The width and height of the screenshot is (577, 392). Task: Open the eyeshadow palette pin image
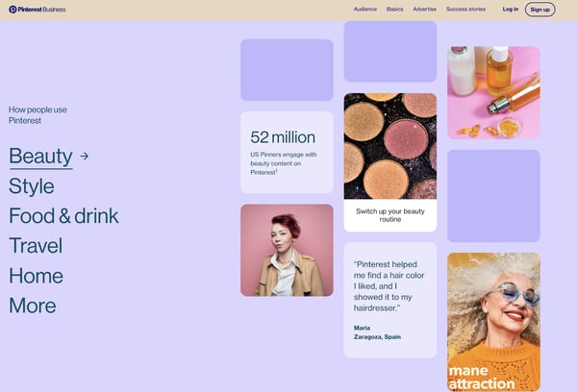click(390, 146)
